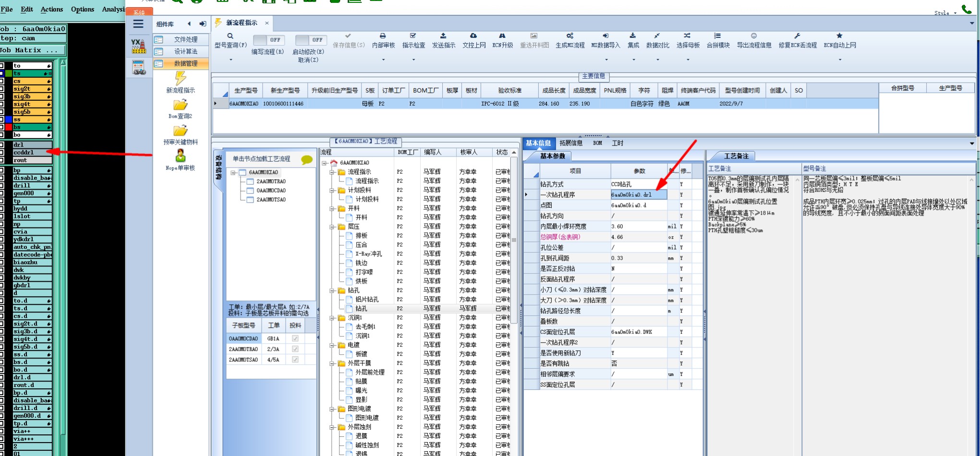
Task: Click 合拼模块 list icon
Action: (718, 36)
